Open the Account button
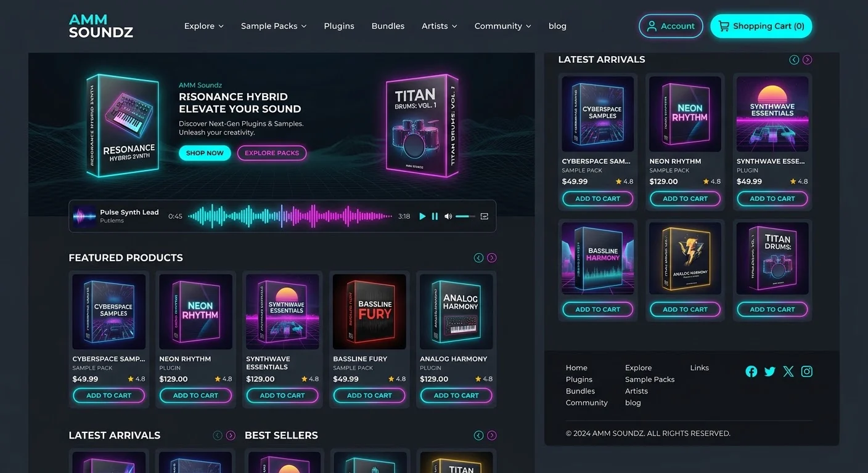Viewport: 868px width, 473px height. click(671, 26)
